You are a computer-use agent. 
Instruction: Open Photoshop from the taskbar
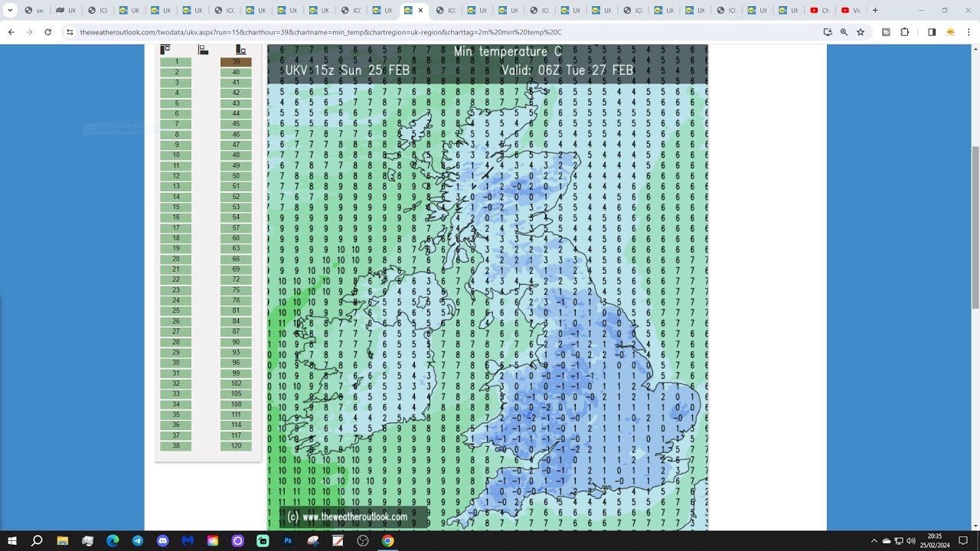[288, 541]
